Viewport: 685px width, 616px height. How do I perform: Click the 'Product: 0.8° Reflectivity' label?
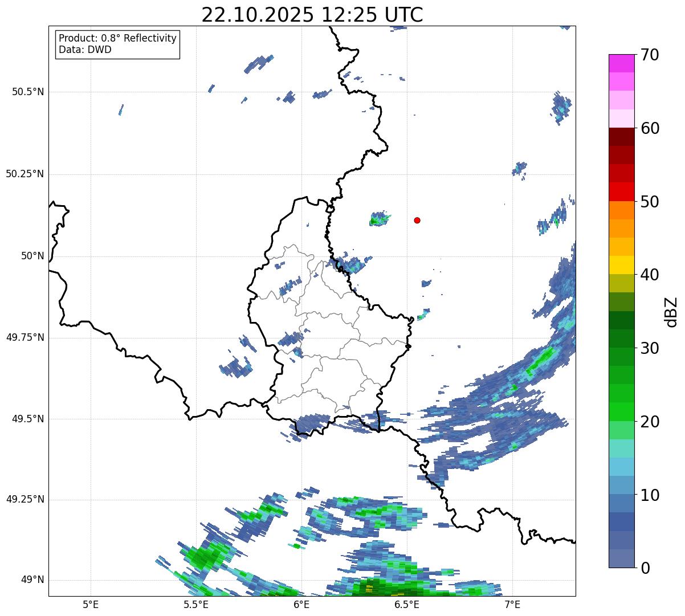coord(118,38)
